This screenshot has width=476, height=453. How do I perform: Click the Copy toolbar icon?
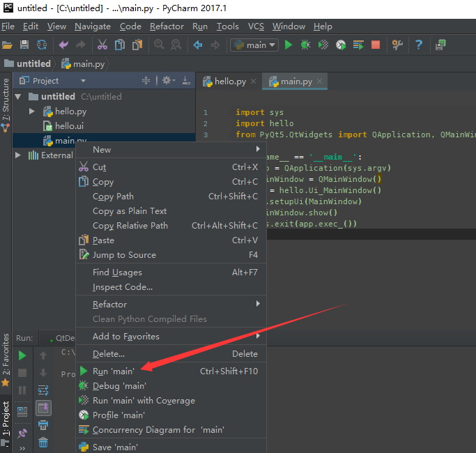point(120,45)
